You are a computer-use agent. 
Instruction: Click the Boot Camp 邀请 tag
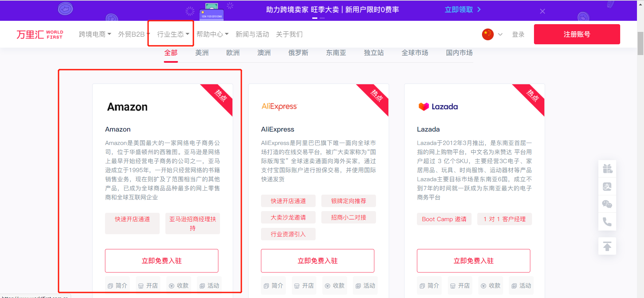444,219
